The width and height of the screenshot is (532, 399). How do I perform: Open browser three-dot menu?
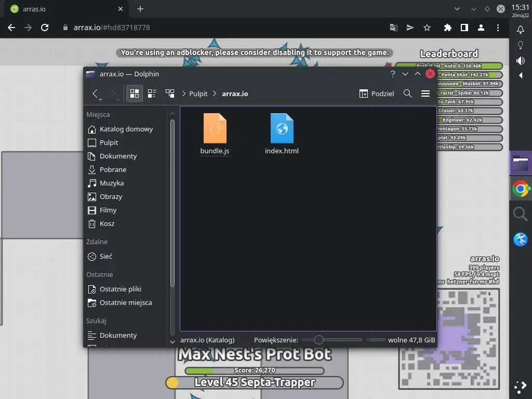[498, 28]
